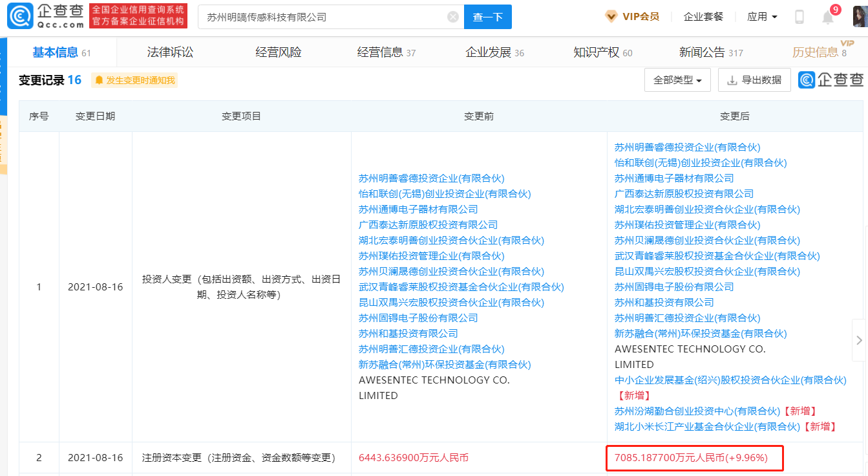Open the 湖北小米长江产业基金合伙企业 link
The width and height of the screenshot is (868, 476).
707,427
